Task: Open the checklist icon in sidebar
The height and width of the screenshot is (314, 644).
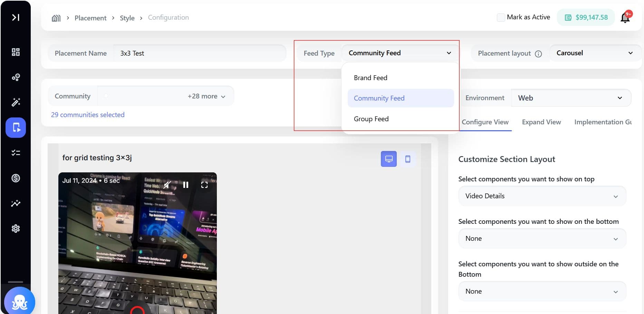Action: 16,153
